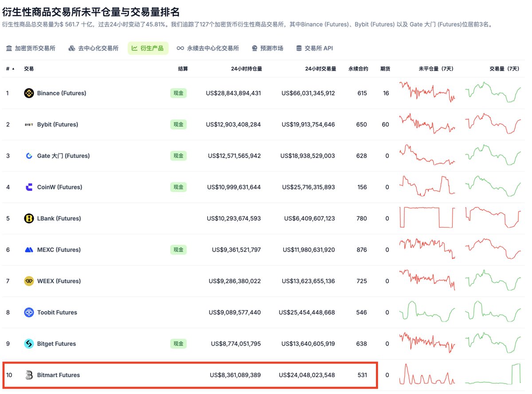
Task: Click the value US$66,031,345,912
Action: click(308, 93)
